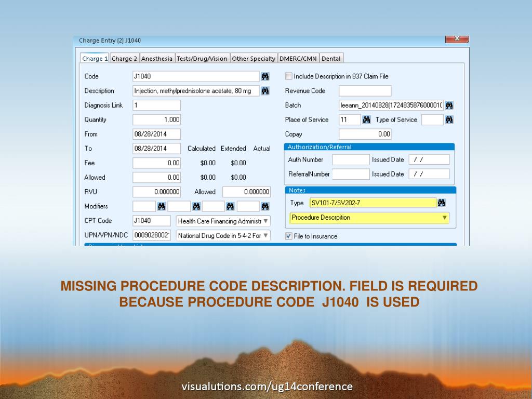Close the Charge Entry window

pyautogui.click(x=457, y=38)
